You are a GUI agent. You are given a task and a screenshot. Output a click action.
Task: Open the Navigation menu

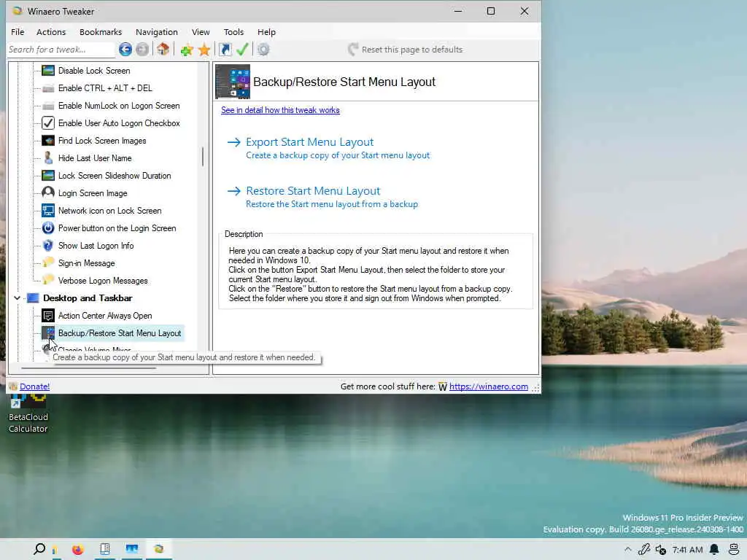point(157,32)
